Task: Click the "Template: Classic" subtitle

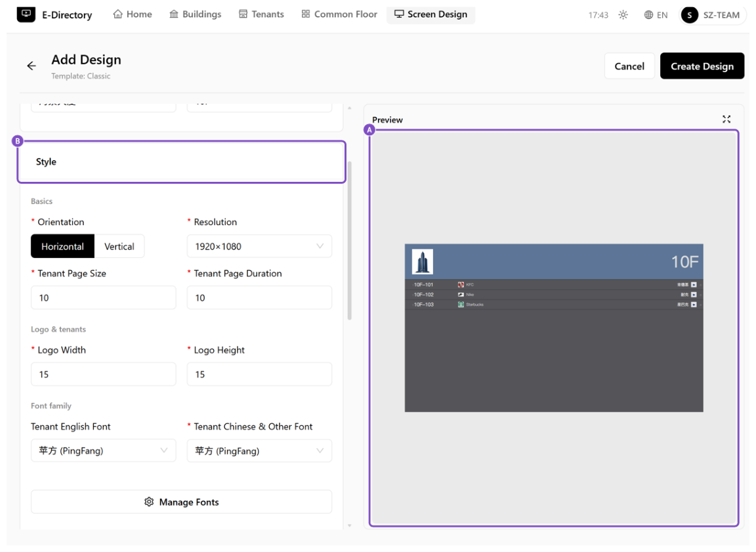Action: pos(81,76)
